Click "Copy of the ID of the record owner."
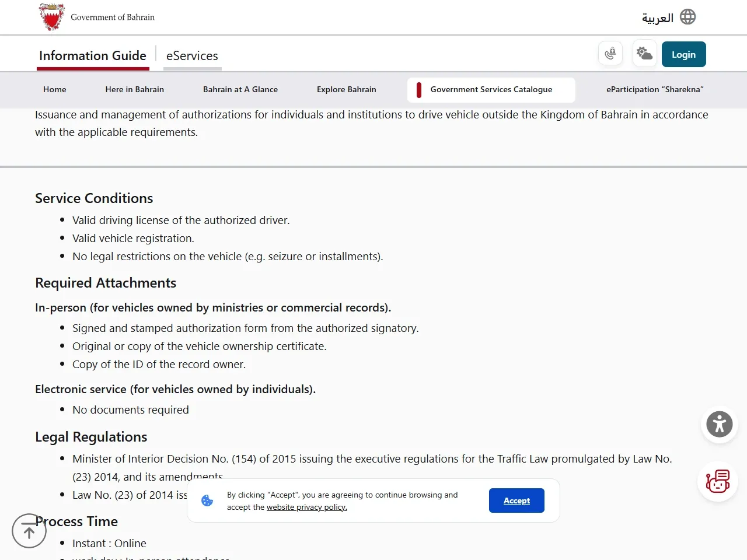747x560 pixels. (159, 364)
